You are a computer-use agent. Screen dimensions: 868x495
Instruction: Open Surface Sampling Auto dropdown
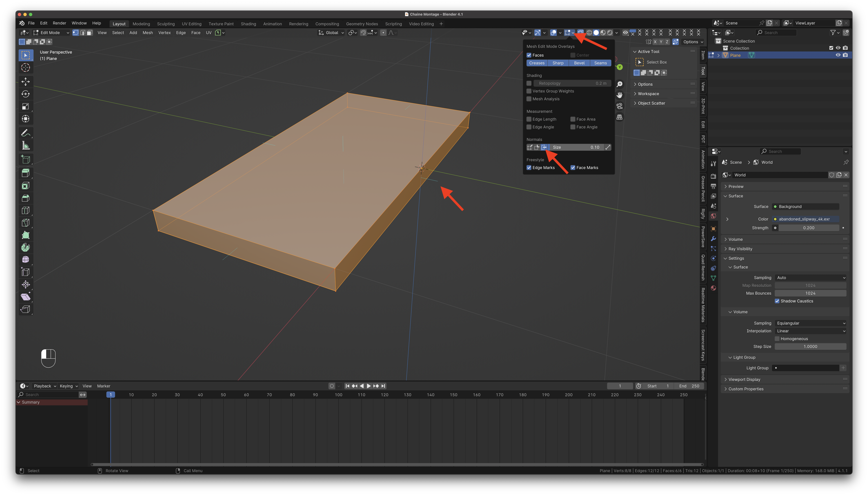click(811, 278)
